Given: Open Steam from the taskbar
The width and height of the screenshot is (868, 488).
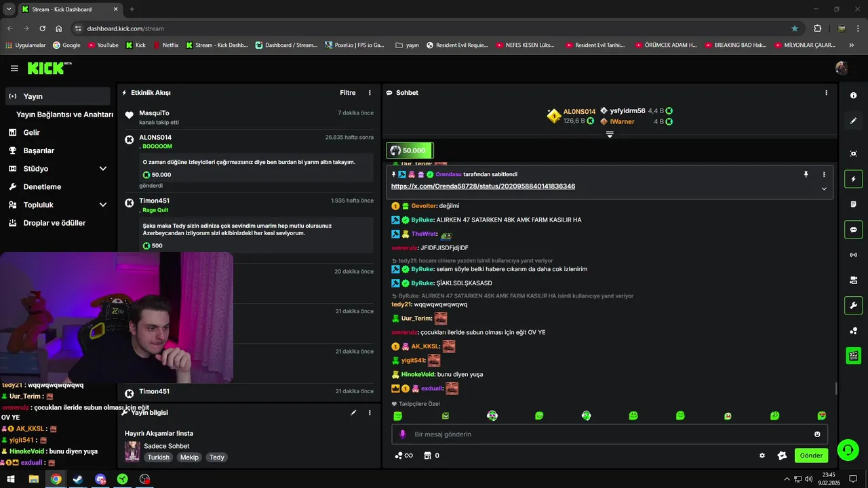Looking at the screenshot, I should pyautogui.click(x=78, y=479).
